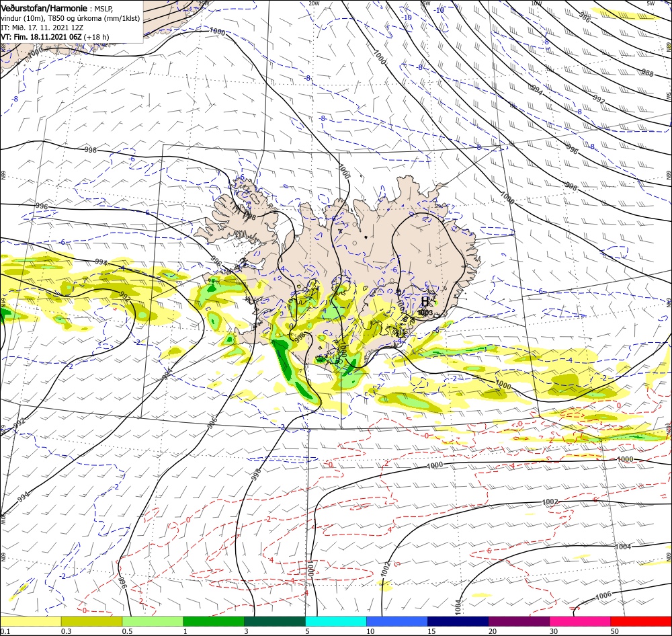The height and width of the screenshot is (636, 672).
Task: Select the medium green 1–3 mm legend swatch
Action: click(214, 621)
